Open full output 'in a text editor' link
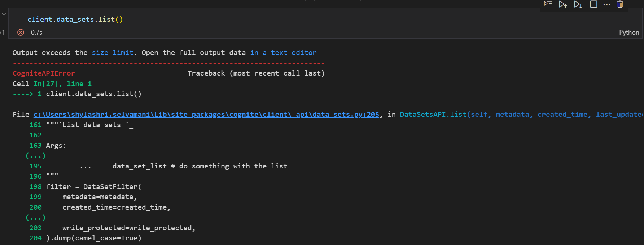Viewport: 644px width, 245px height. click(283, 53)
